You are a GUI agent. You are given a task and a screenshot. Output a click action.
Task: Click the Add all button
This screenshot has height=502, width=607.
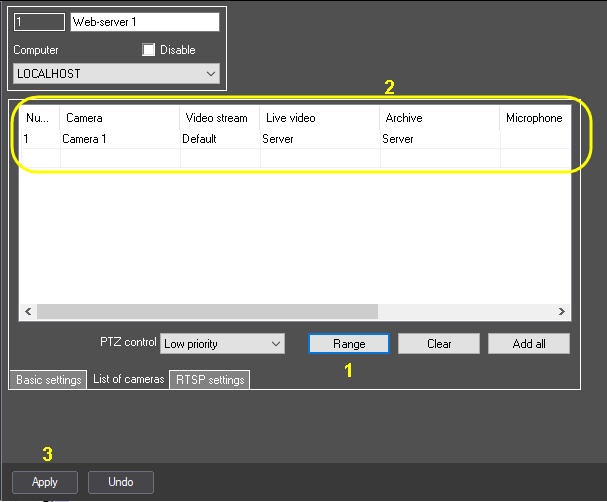point(528,344)
